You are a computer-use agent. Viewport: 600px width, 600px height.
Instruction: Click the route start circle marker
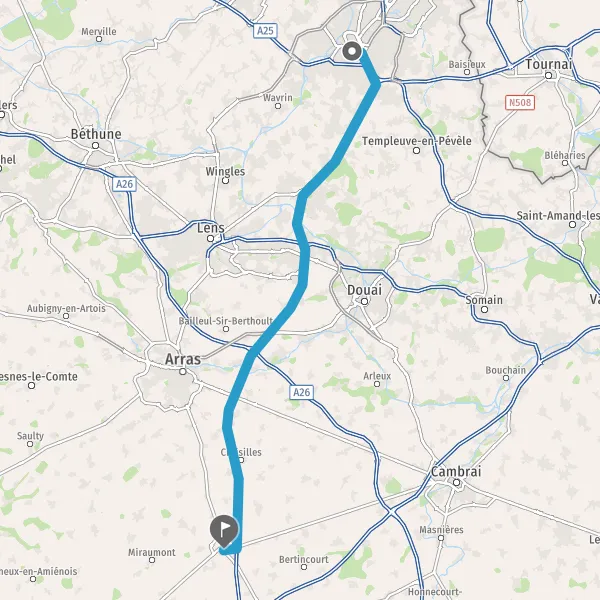point(352,51)
